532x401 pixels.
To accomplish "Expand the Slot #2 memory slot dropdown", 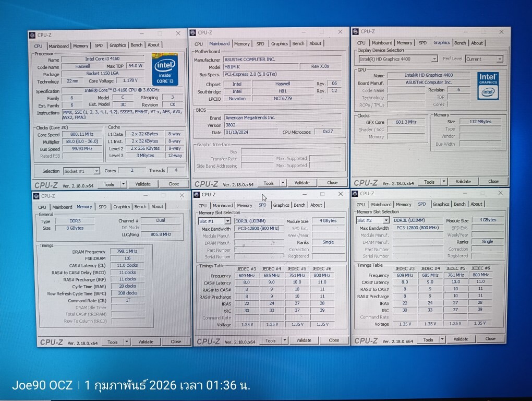I will click(386, 220).
